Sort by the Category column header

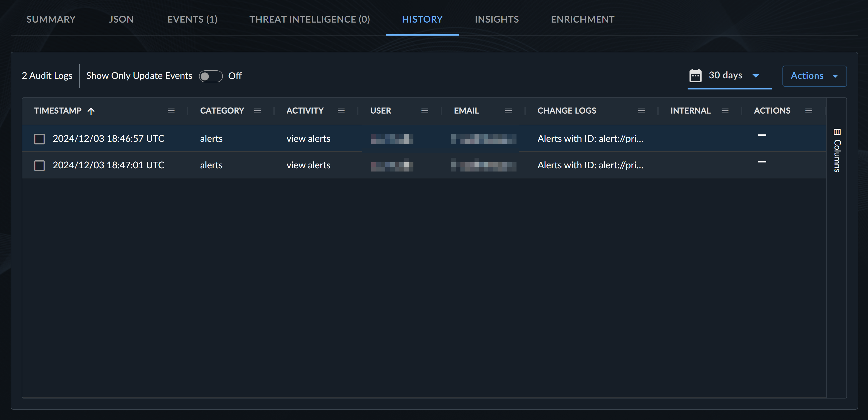222,110
